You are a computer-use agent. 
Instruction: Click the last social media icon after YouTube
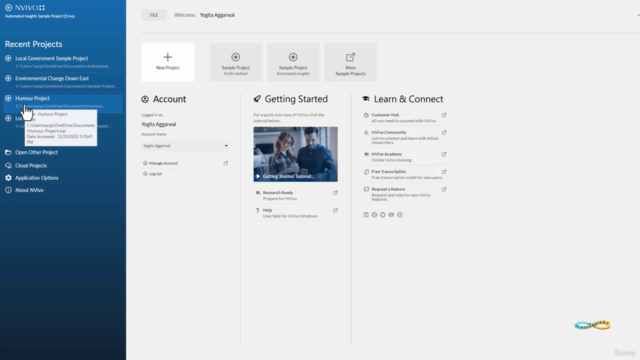(x=400, y=215)
